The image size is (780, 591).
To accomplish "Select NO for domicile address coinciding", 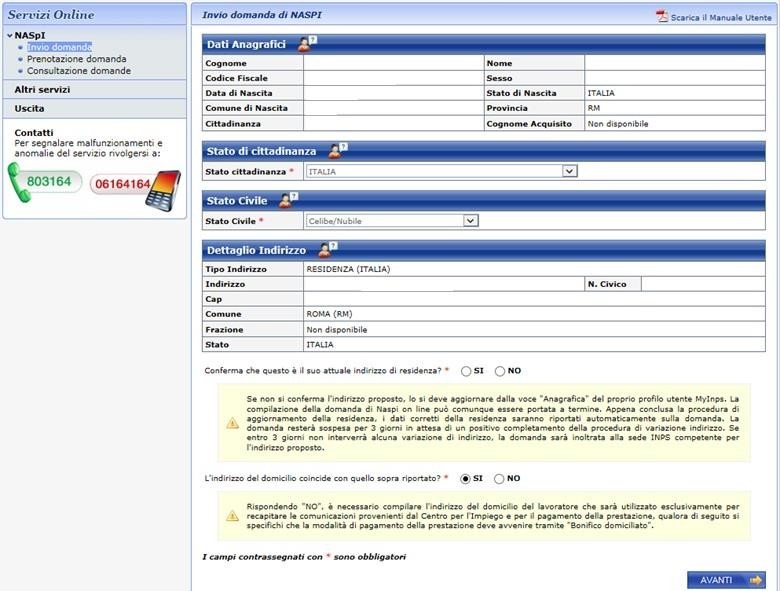I will coord(500,479).
